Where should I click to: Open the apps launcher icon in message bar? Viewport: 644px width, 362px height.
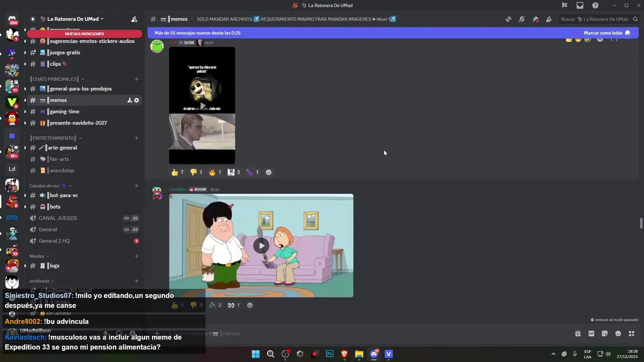pos(631,333)
